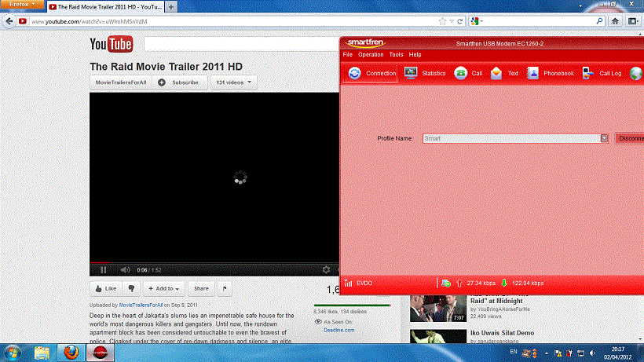Open the Iko Uwais Silat Demo video

click(503, 333)
